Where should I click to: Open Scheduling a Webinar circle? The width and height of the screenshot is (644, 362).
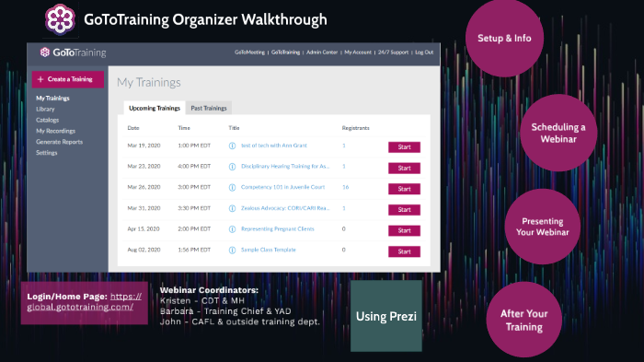click(558, 133)
